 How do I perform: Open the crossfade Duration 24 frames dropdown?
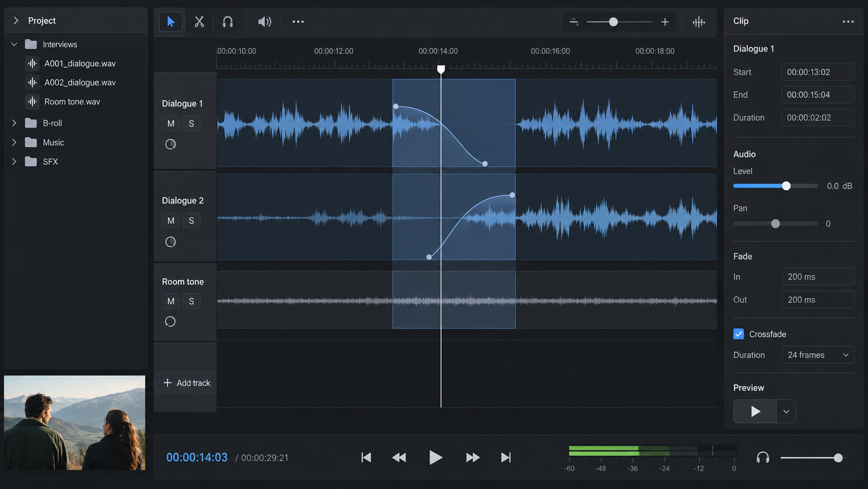click(818, 355)
